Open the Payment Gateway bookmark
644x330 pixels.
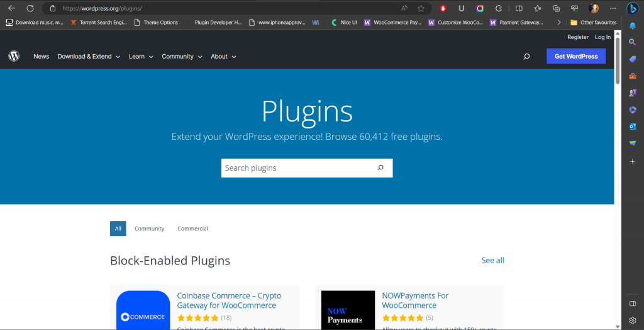coord(517,23)
